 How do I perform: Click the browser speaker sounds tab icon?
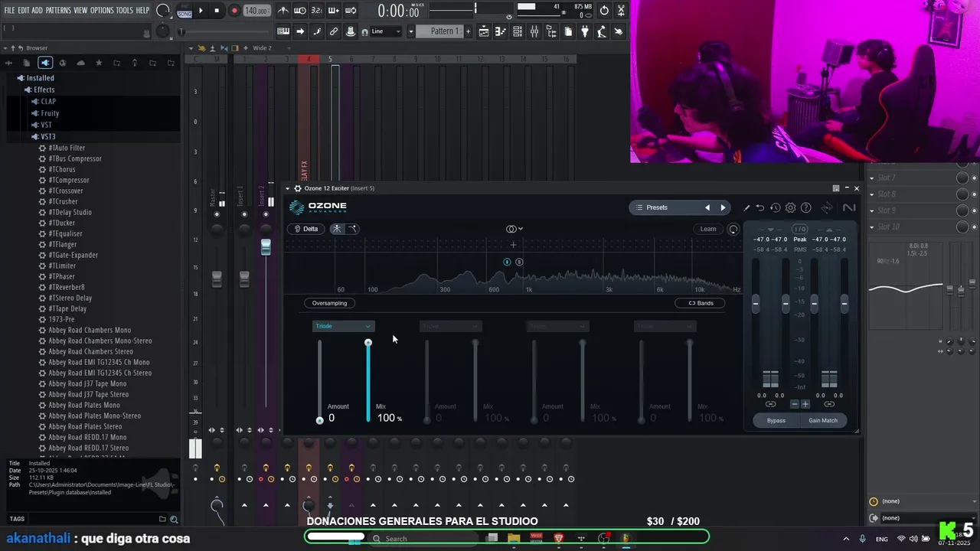(45, 63)
